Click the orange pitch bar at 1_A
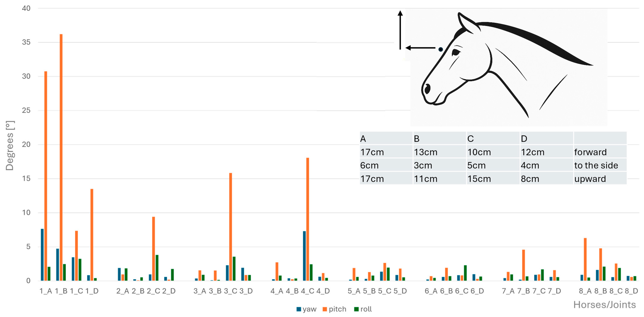 pos(46,176)
